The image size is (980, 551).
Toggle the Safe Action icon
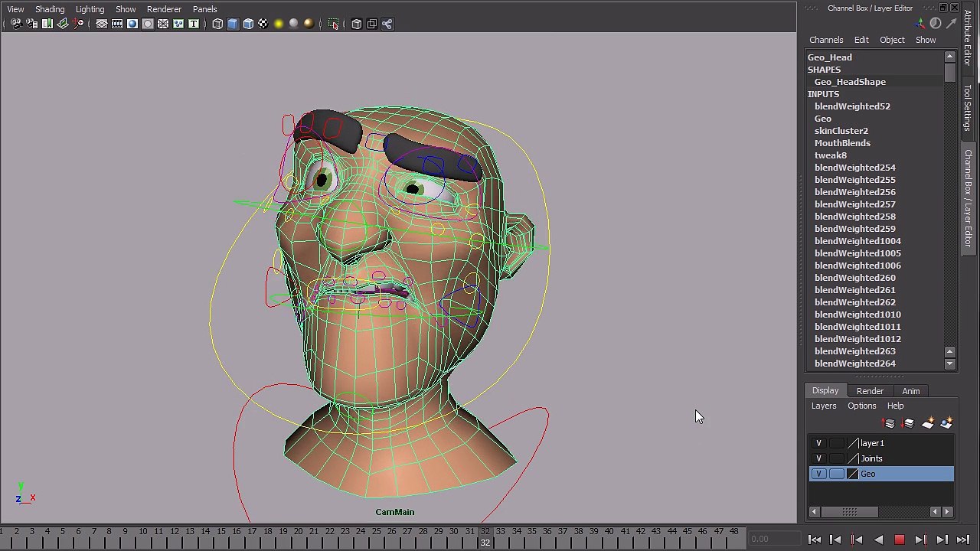pyautogui.click(x=178, y=24)
